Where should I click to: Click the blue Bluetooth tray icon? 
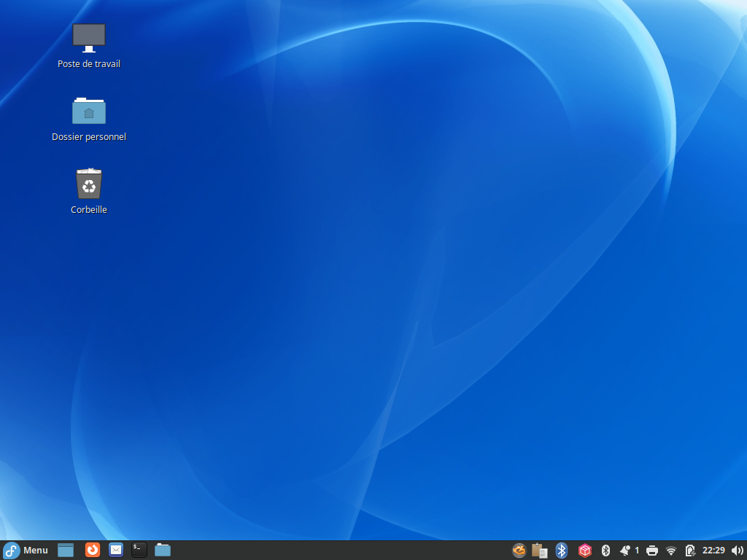click(562, 551)
